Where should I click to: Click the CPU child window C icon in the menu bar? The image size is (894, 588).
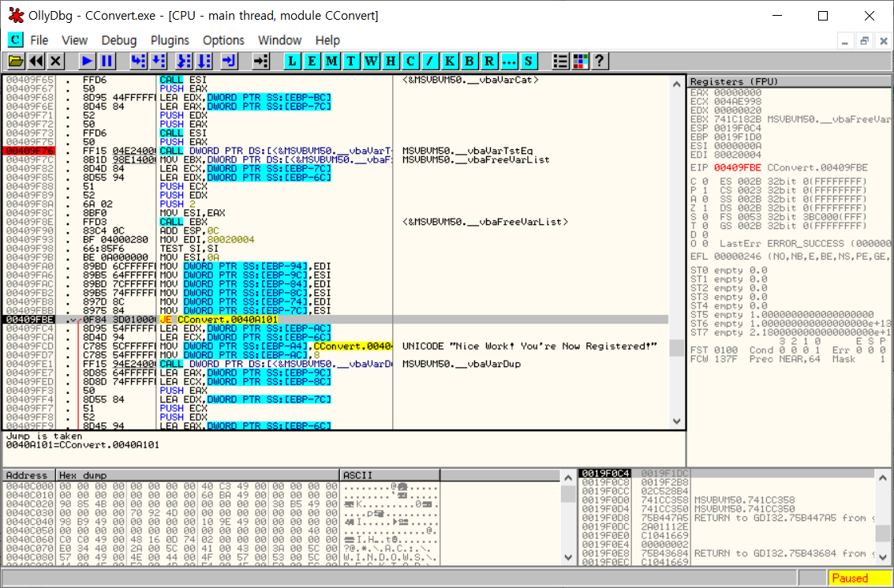pyautogui.click(x=16, y=40)
